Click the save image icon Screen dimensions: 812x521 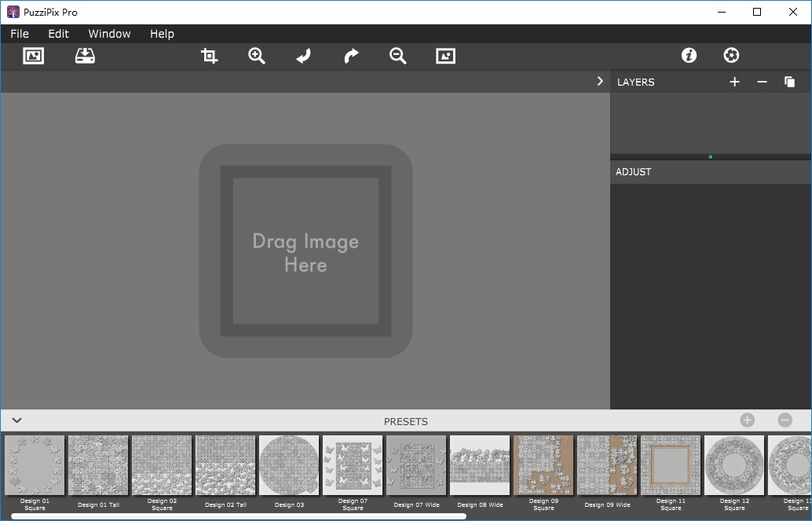[x=85, y=56]
